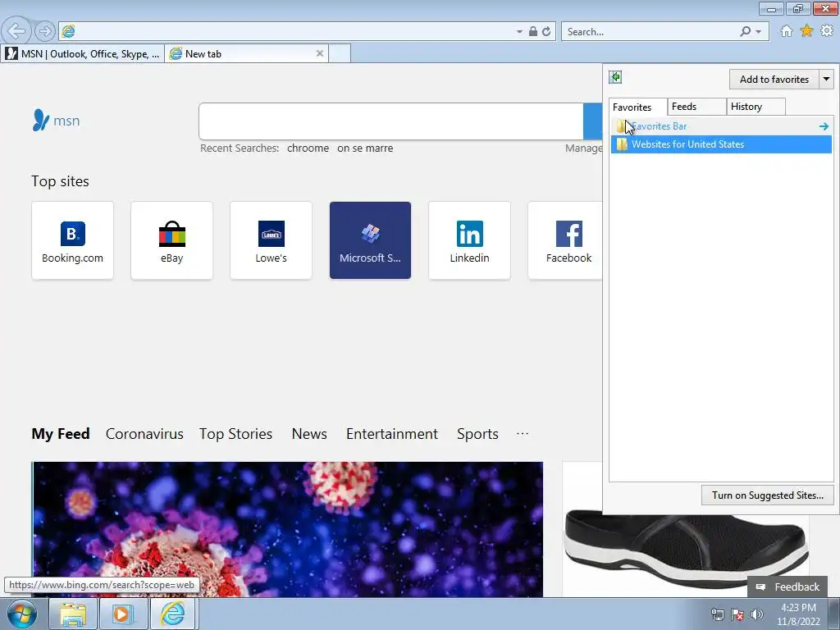This screenshot has width=840, height=630.
Task: Switch to the Feeds panel tab
Action: coord(697,107)
